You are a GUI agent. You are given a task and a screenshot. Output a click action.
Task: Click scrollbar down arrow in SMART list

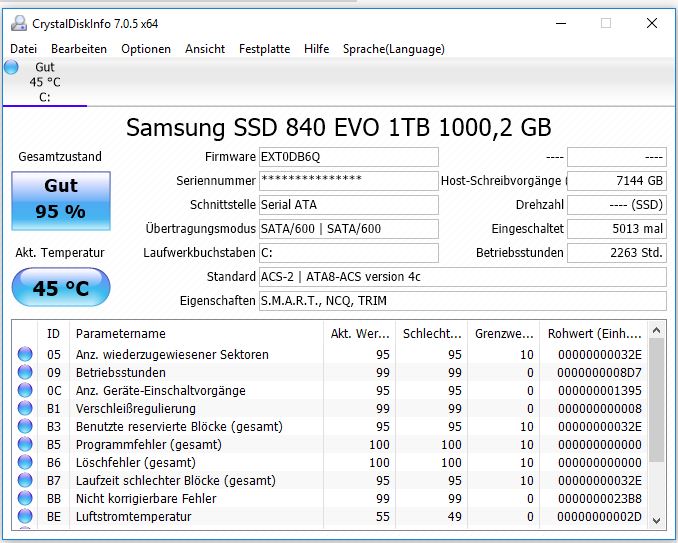656,521
